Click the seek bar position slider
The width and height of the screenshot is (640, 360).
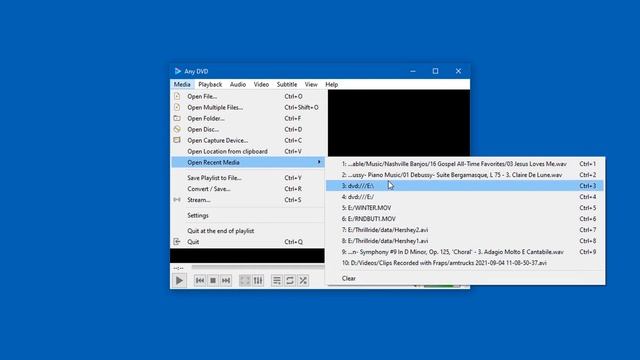(x=258, y=268)
